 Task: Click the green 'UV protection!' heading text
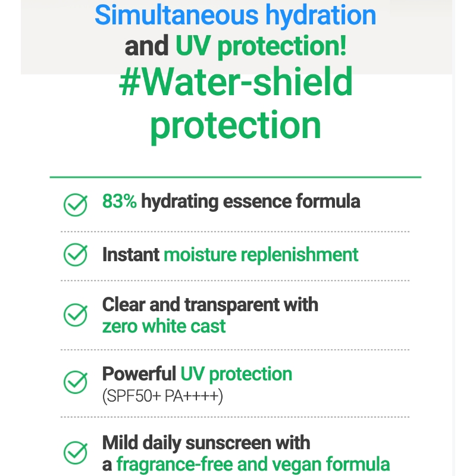coord(261,46)
